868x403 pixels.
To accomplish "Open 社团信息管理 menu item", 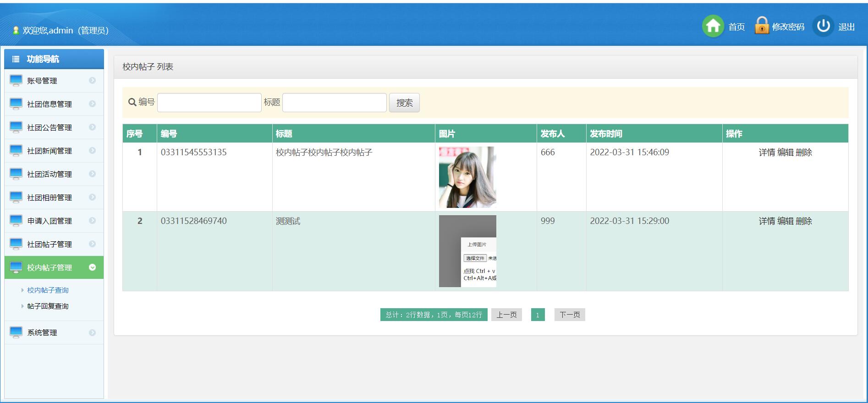I will coord(54,104).
